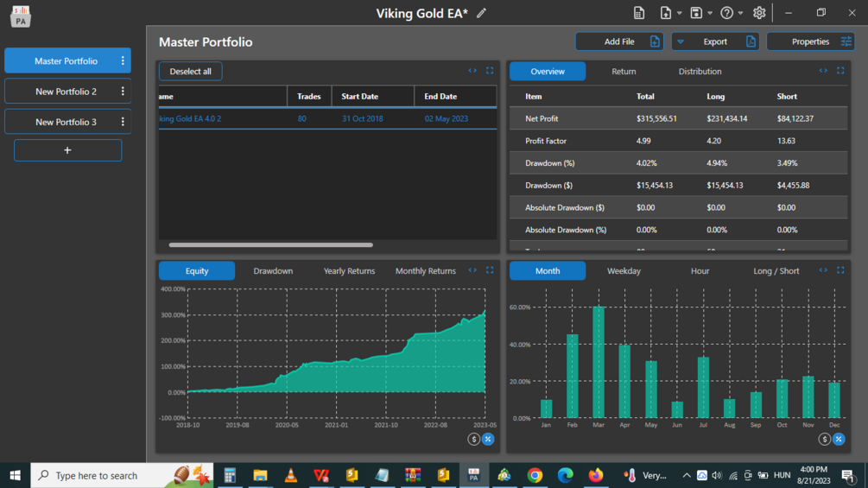Click the 'Drawdown (%)' row label
This screenshot has width=868, height=488.
[x=549, y=163]
